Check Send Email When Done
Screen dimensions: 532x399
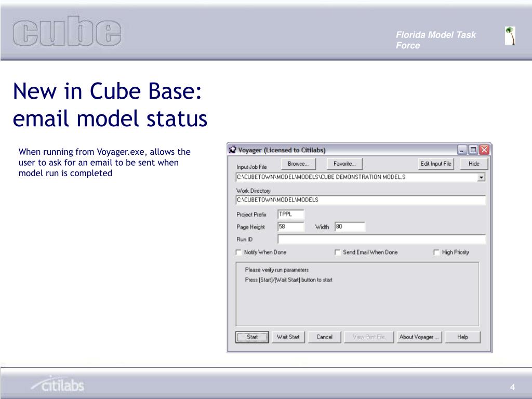(x=338, y=252)
